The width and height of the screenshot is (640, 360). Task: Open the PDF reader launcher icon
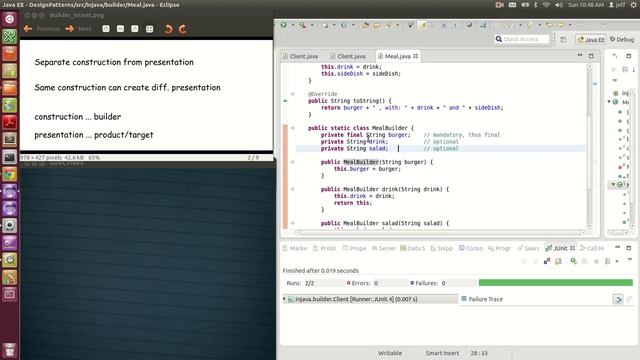pos(9,122)
